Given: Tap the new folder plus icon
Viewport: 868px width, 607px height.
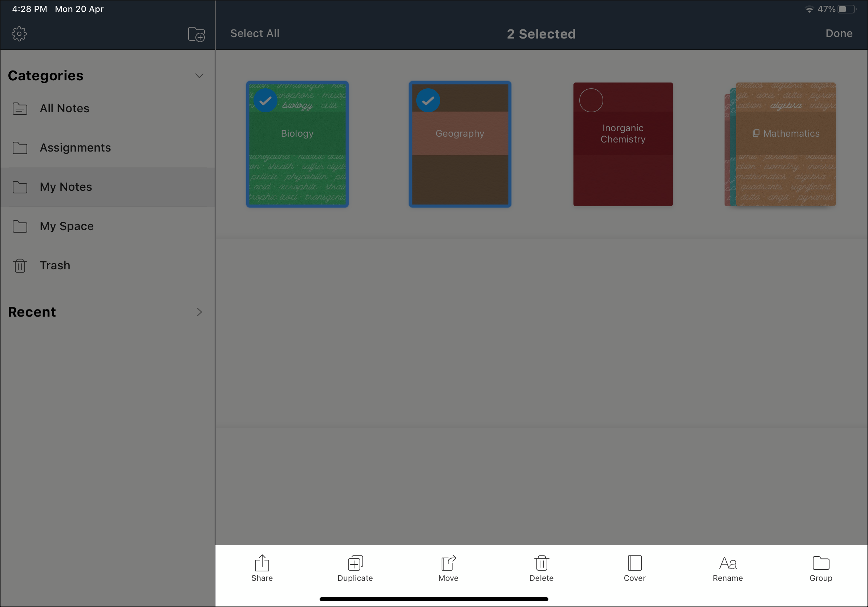Looking at the screenshot, I should click(x=196, y=34).
